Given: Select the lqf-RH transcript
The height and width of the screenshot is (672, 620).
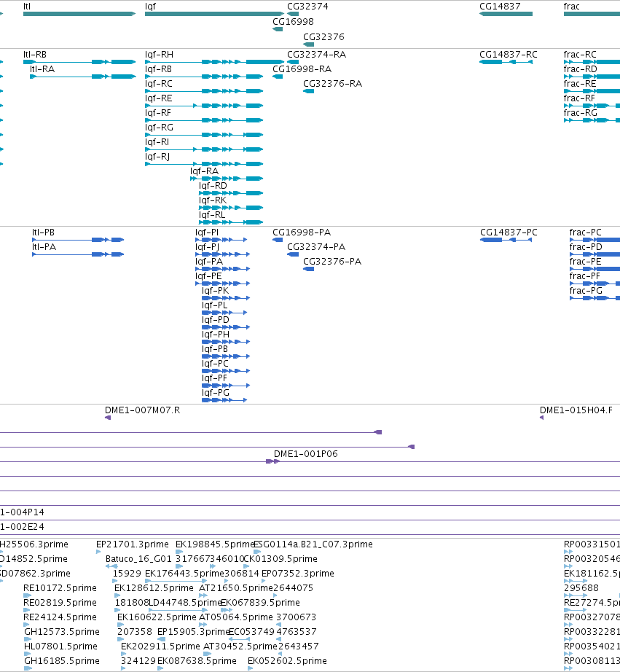Looking at the screenshot, I should tap(215, 62).
